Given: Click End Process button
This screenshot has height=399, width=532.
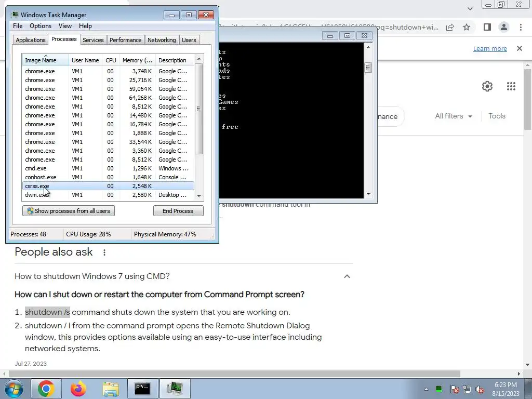Looking at the screenshot, I should pos(178,211).
